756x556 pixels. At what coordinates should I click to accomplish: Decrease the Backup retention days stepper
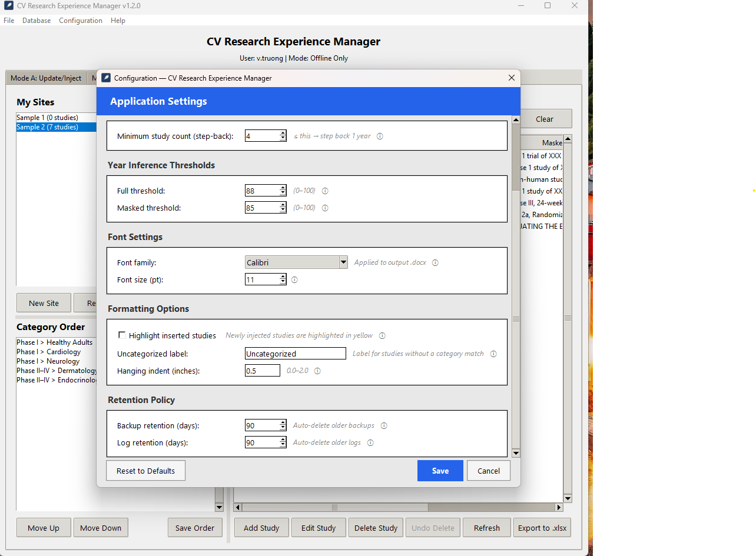pyautogui.click(x=283, y=428)
